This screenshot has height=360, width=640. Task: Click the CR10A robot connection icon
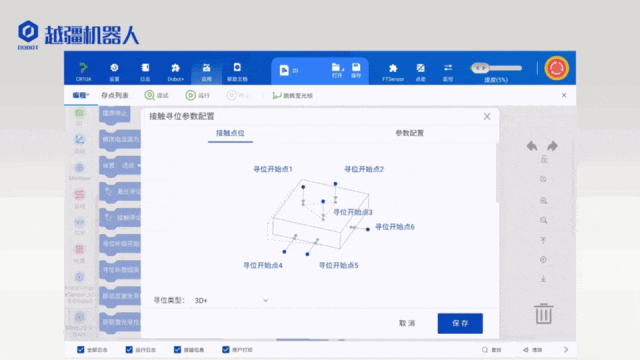pos(83,68)
